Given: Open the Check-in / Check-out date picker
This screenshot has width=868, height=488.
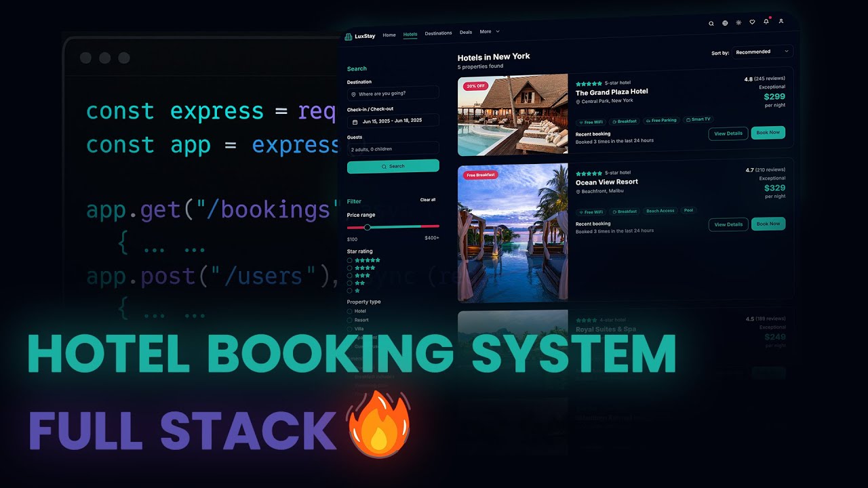Looking at the screenshot, I should click(393, 121).
